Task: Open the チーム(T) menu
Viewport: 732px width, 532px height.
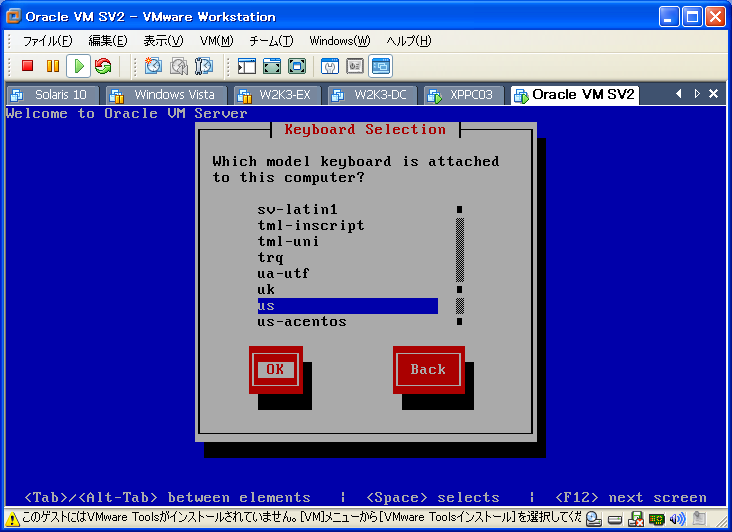Action: (271, 41)
